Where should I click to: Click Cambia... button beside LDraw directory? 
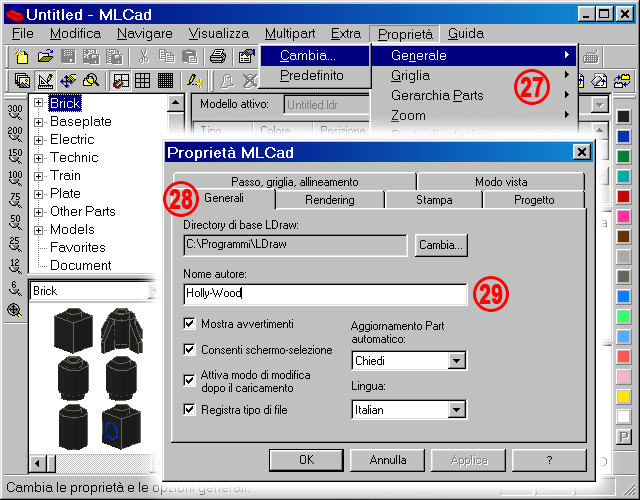(441, 245)
